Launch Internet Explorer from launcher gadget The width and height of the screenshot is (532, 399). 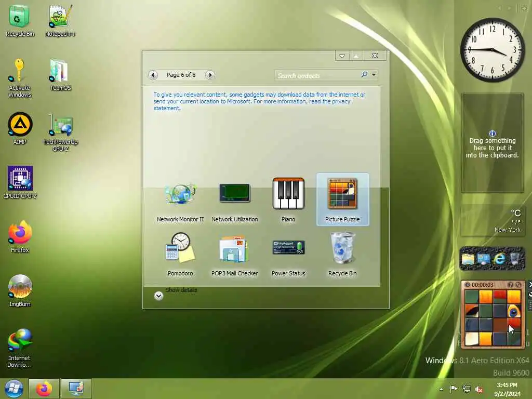tap(499, 259)
